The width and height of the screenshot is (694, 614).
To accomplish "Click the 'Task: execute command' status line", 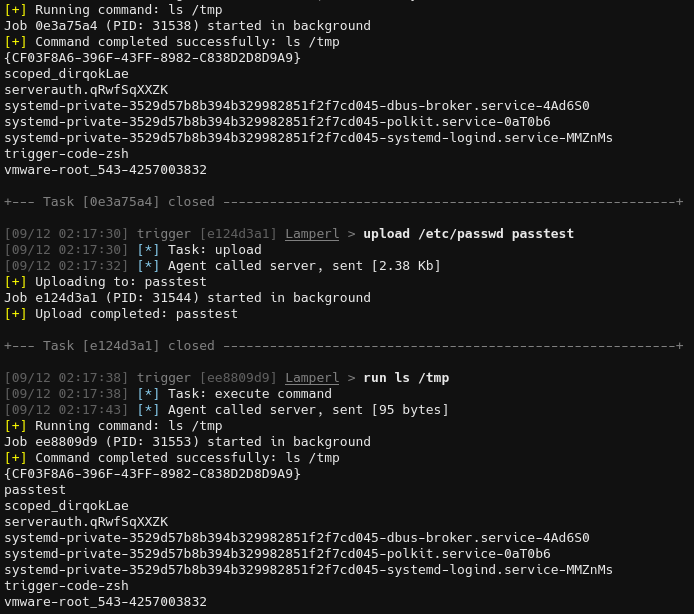I will (x=248, y=394).
